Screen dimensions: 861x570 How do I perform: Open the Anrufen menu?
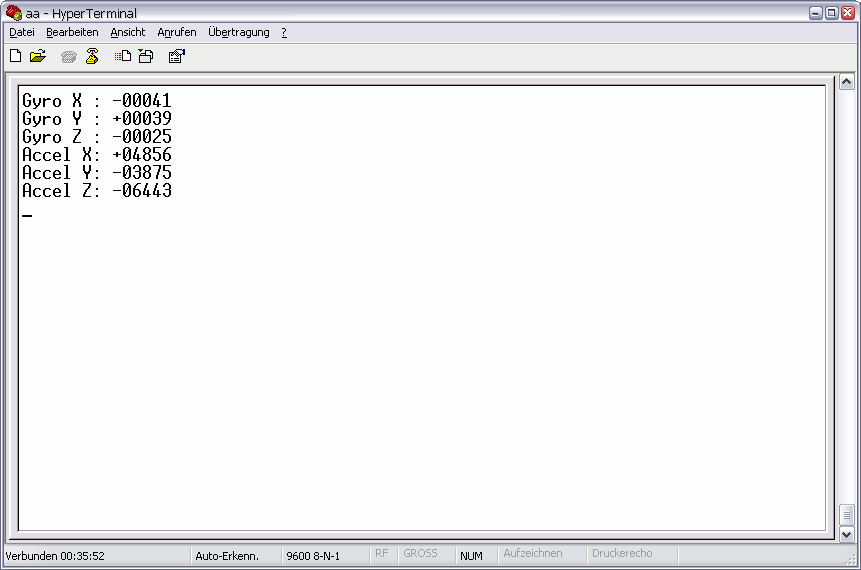(177, 32)
